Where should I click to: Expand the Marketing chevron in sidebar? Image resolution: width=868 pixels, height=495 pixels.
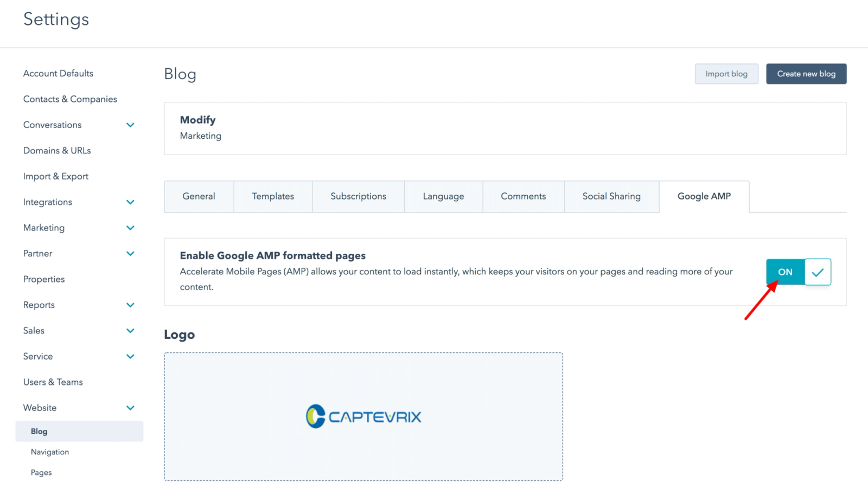130,228
